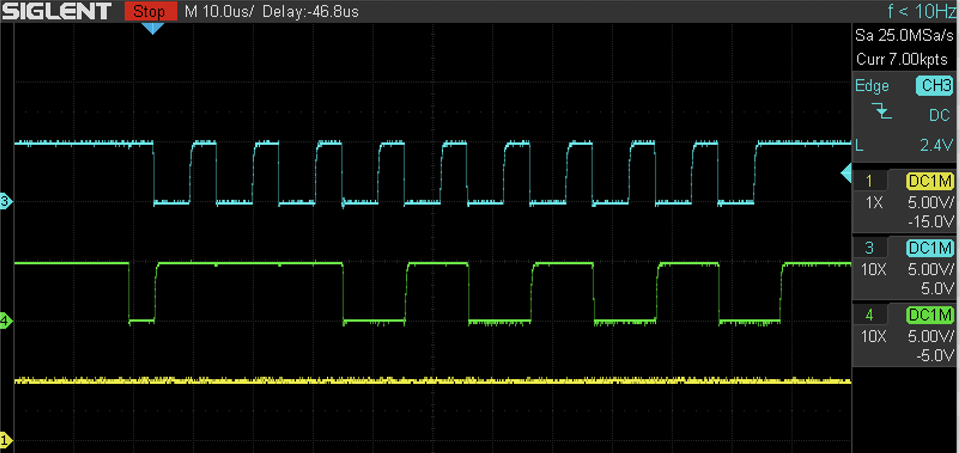The image size is (960, 453).
Task: Click the channel 1 ground marker
Action: click(6, 440)
